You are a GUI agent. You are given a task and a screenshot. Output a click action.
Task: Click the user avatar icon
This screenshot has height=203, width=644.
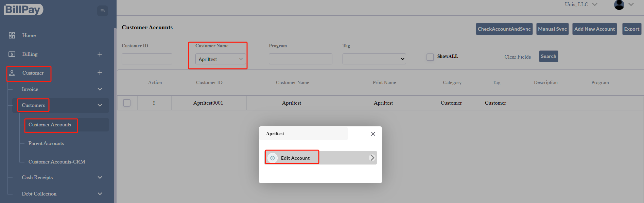tap(619, 5)
